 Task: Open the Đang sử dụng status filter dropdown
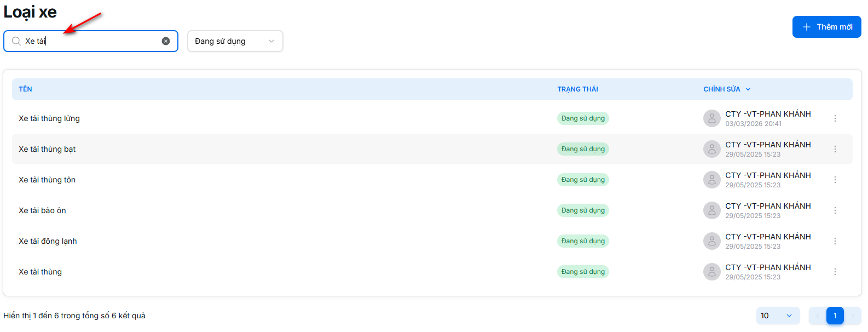click(x=235, y=41)
